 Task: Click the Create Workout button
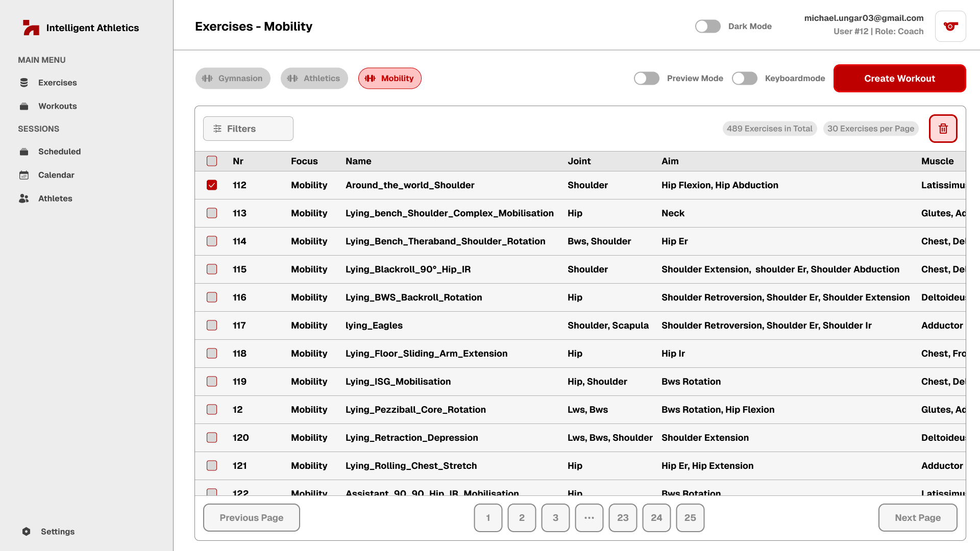(899, 79)
